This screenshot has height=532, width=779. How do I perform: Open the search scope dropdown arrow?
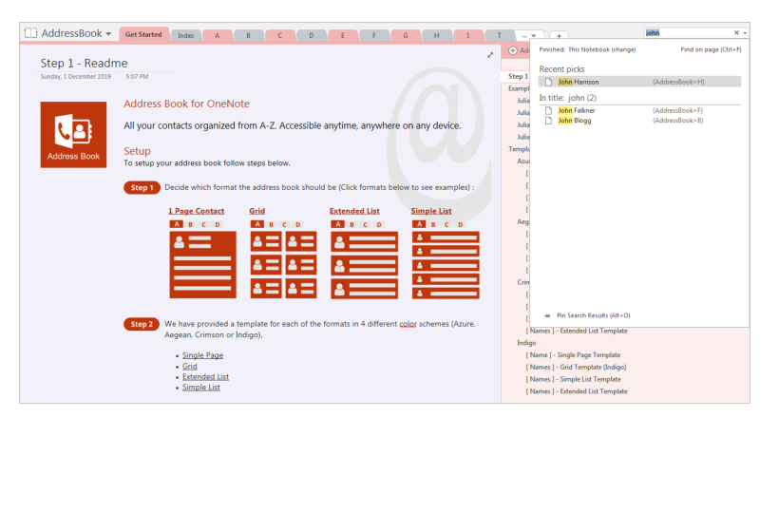point(745,33)
